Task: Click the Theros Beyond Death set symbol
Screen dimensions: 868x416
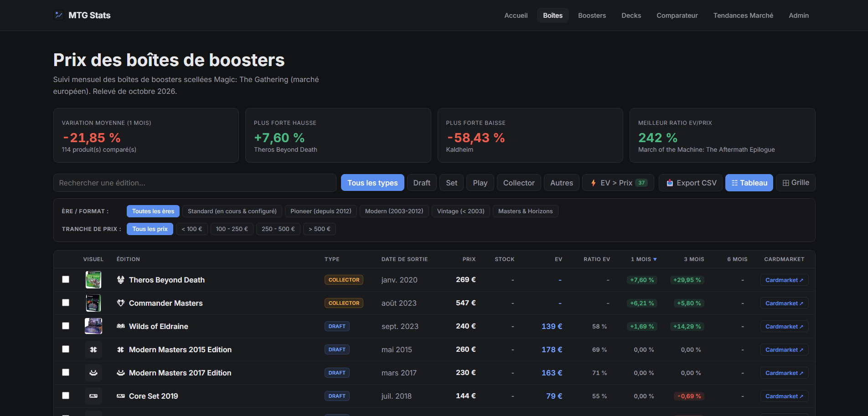Action: tap(121, 280)
